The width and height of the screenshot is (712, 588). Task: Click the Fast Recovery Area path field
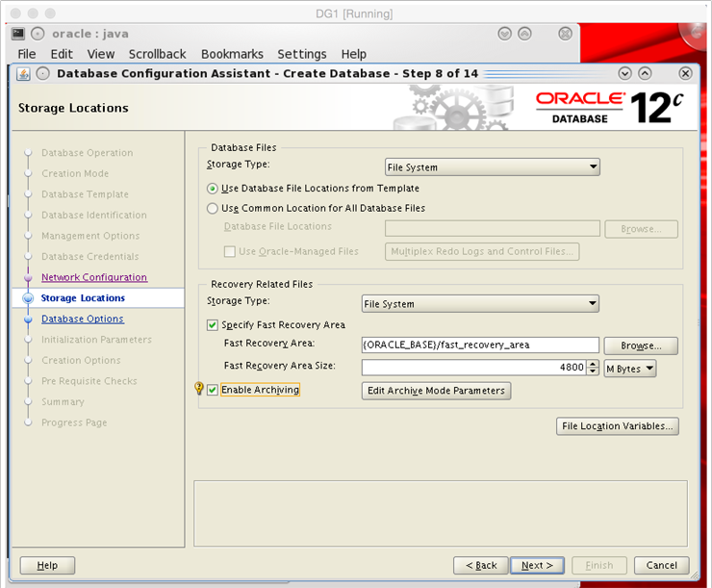[480, 345]
